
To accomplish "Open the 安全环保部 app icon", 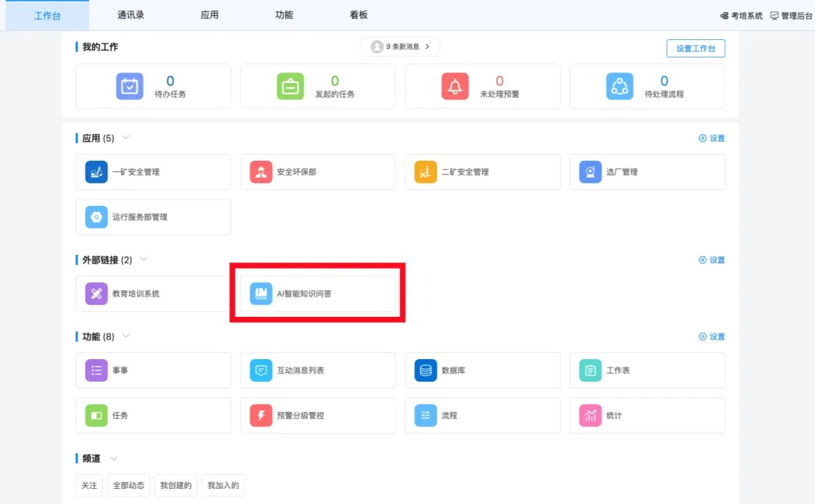I will [x=261, y=172].
